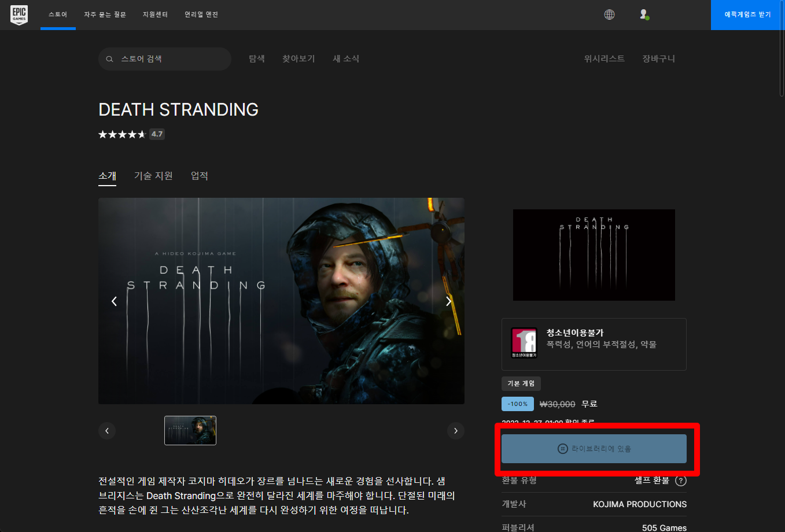Click the 4.7 rating badge
Viewport: 785px width, 532px height.
coord(157,134)
